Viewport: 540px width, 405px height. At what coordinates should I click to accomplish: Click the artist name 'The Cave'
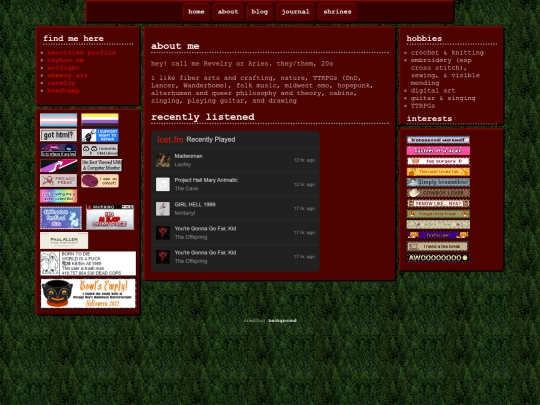pos(186,188)
